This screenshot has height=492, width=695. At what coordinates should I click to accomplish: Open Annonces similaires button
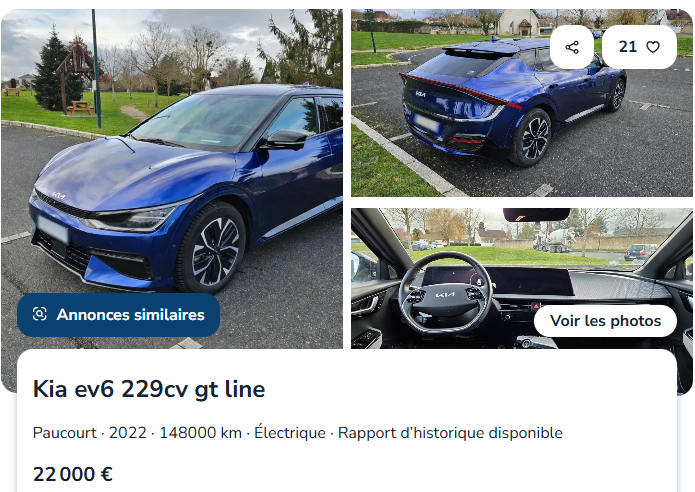(118, 315)
